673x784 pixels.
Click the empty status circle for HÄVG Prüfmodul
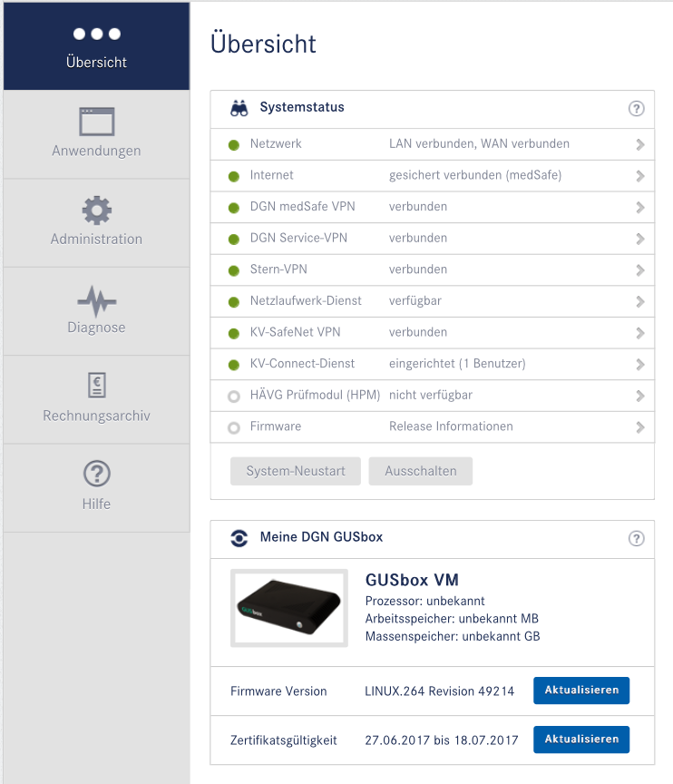(x=233, y=397)
